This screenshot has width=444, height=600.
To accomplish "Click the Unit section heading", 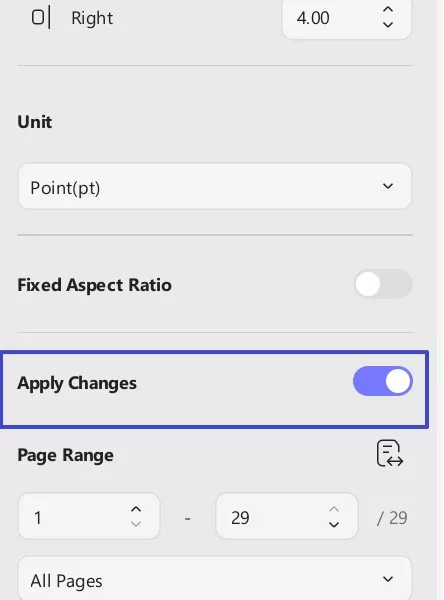I will [x=34, y=122].
